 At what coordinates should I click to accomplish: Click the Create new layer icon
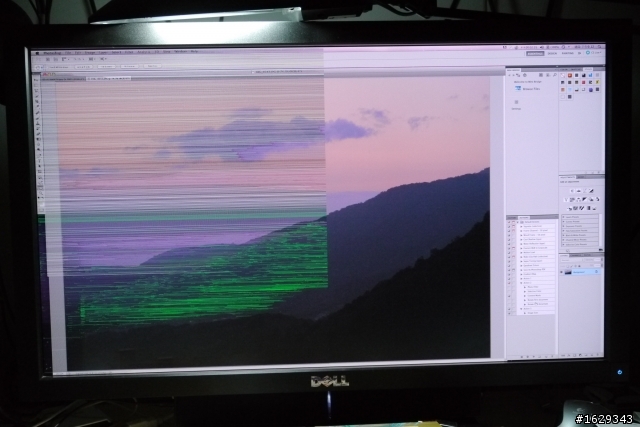pos(593,355)
